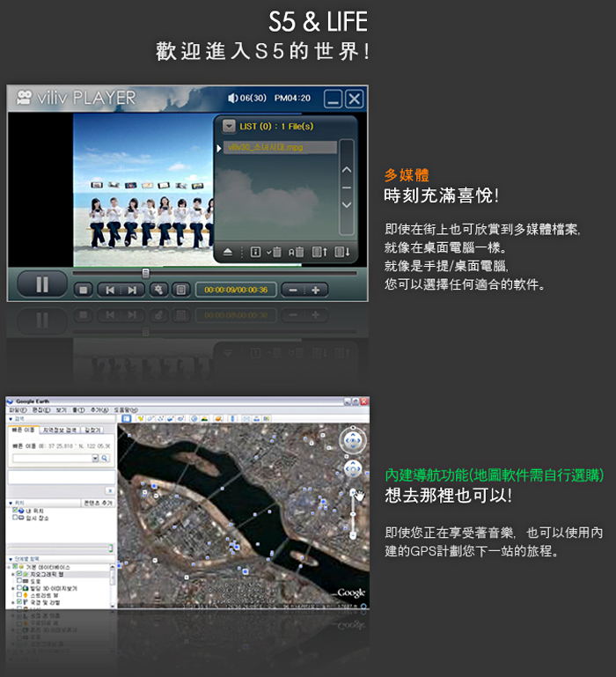Move playlist item down icon
Image resolution: width=616 pixels, height=677 pixels.
click(342, 252)
